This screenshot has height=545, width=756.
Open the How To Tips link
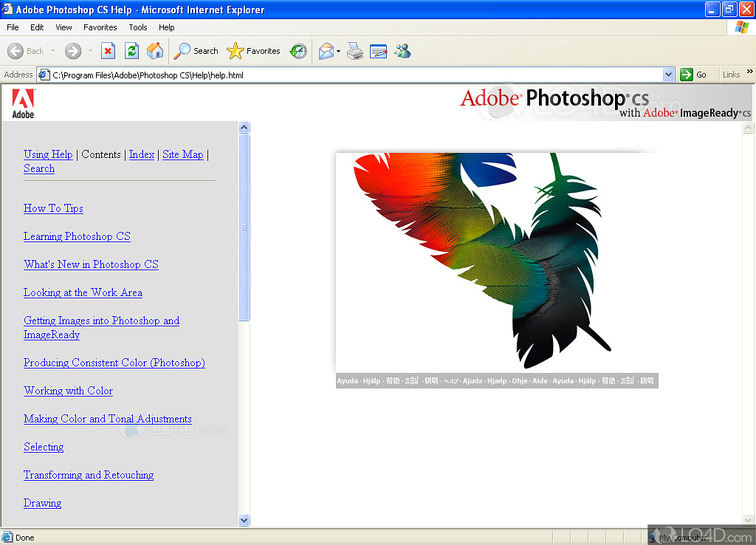point(53,208)
